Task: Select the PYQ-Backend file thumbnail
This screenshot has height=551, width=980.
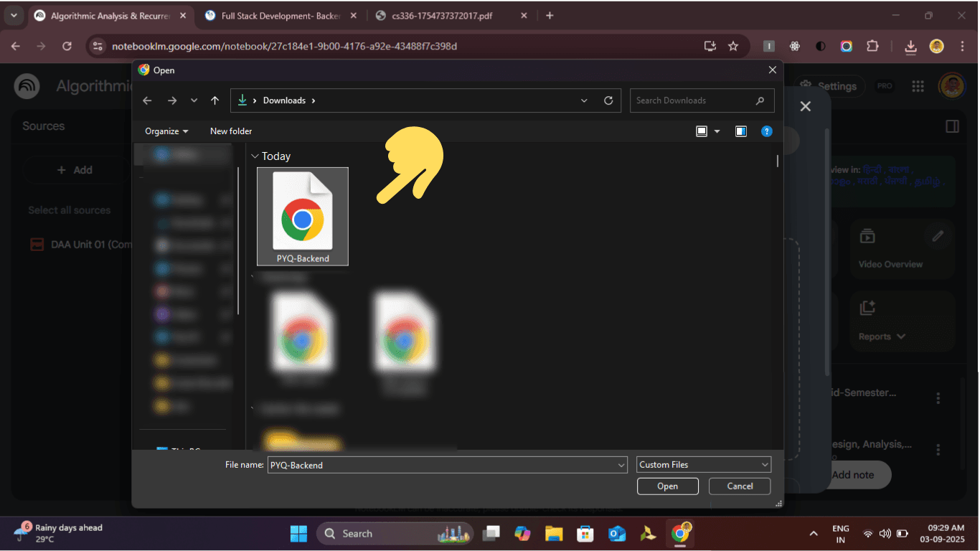Action: coord(302,217)
